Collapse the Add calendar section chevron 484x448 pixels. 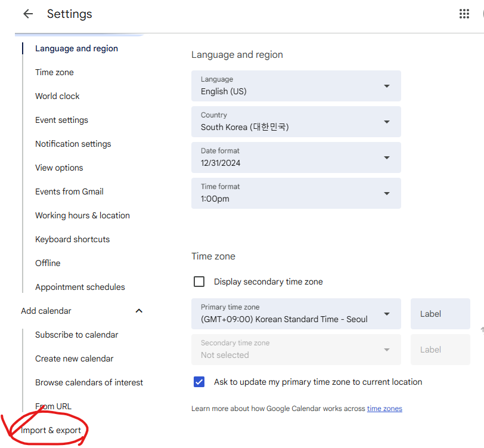[x=139, y=311]
